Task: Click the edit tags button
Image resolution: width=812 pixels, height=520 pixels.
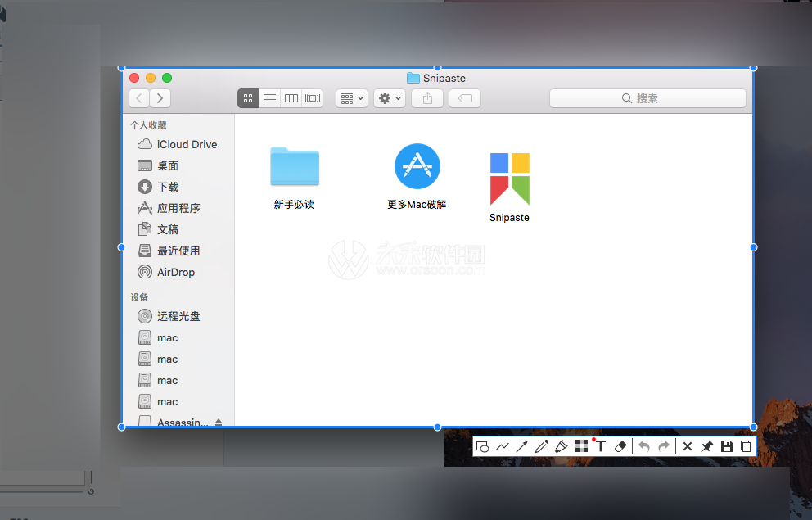Action: (x=465, y=98)
